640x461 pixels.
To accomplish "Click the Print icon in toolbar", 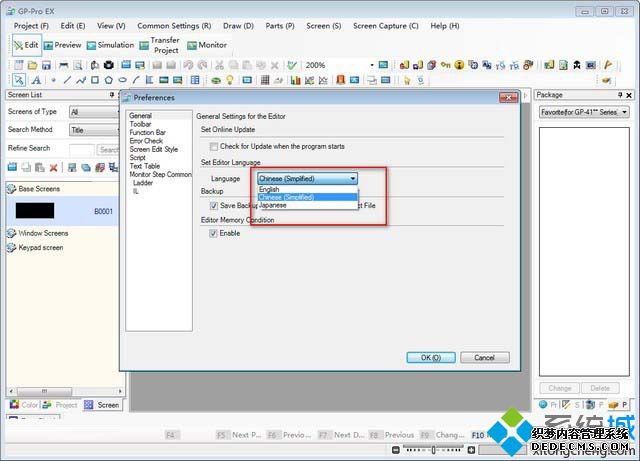I will [x=64, y=65].
